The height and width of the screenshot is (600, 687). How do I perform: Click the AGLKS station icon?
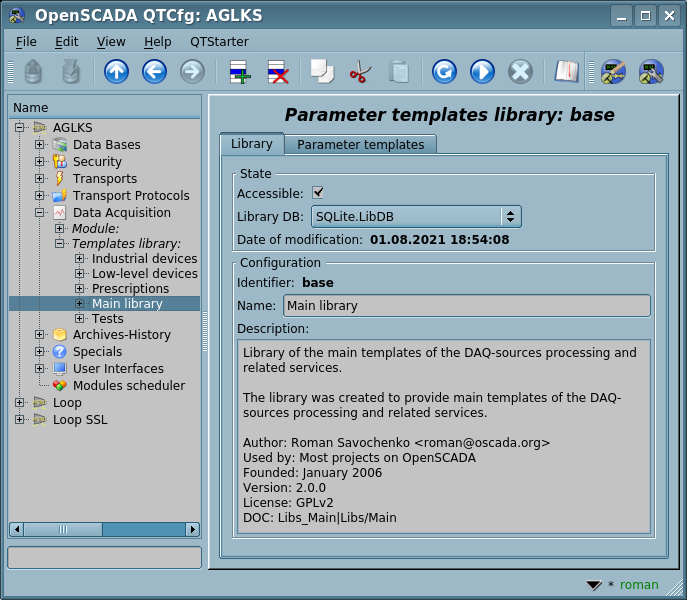pyautogui.click(x=40, y=128)
